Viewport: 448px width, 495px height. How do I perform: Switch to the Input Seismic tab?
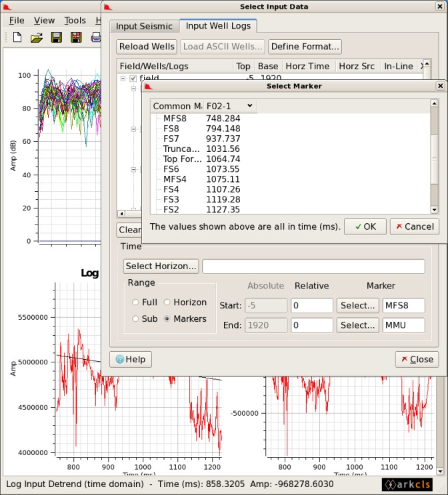(x=144, y=26)
